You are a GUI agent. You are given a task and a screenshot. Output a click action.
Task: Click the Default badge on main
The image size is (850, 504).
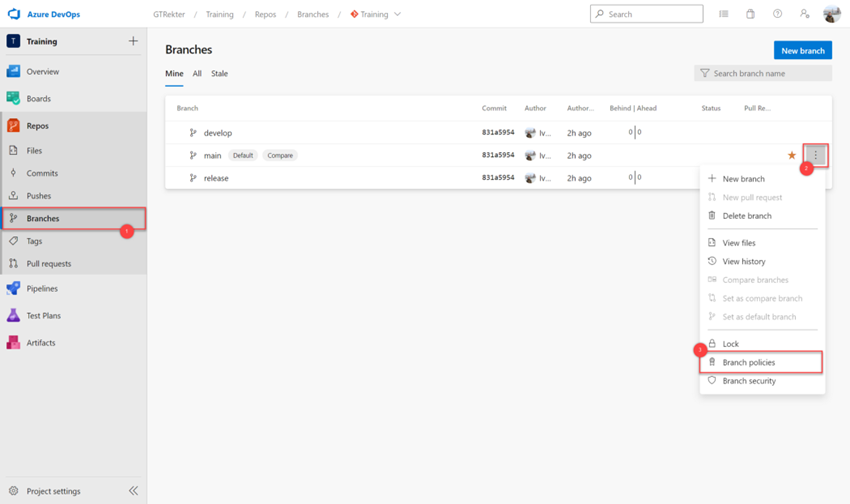[x=243, y=156]
